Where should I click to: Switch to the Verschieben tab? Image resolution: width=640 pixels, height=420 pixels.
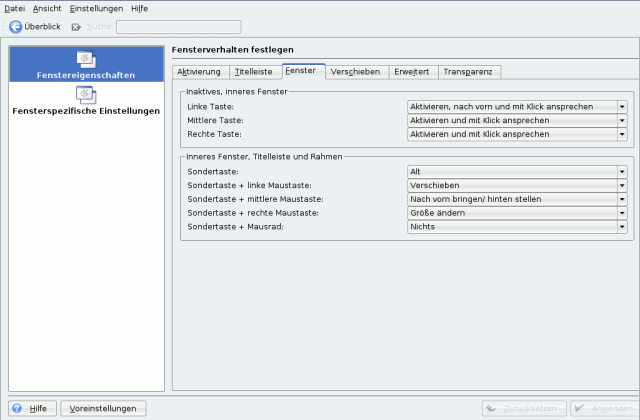click(x=357, y=72)
